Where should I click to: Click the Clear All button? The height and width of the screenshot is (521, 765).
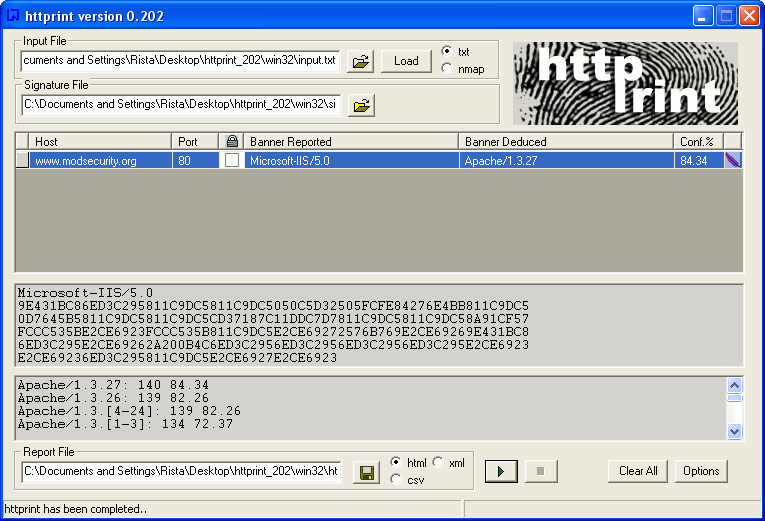(x=638, y=471)
